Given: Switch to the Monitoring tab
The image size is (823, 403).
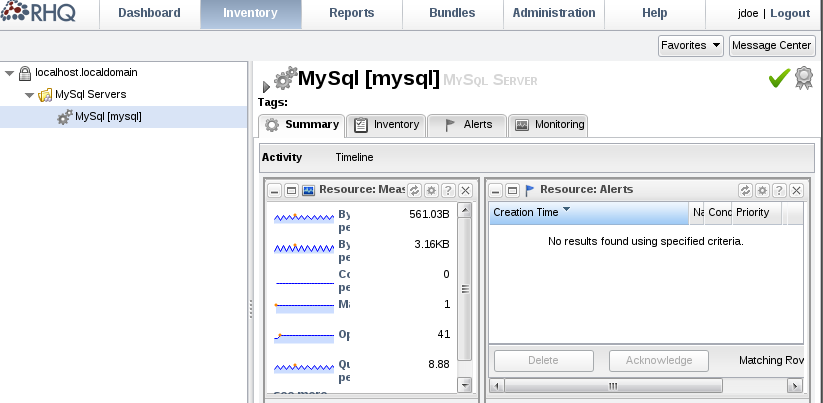Looking at the screenshot, I should pyautogui.click(x=548, y=125).
